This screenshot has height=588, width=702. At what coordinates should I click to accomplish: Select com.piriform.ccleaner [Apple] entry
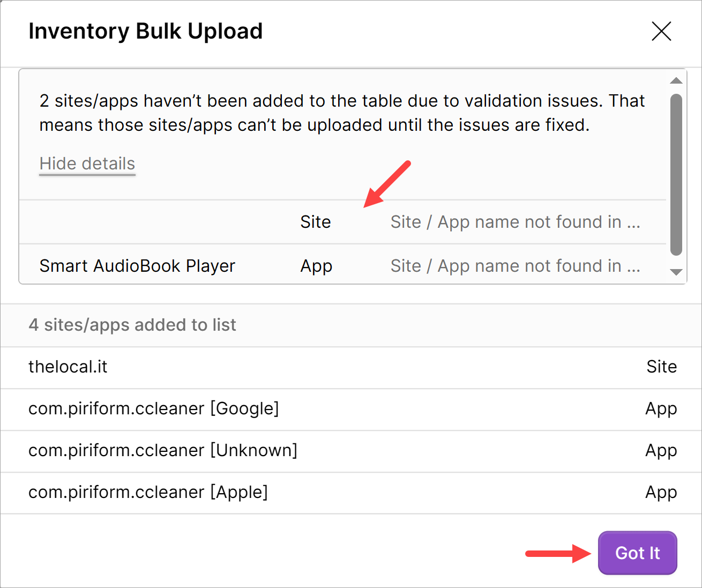click(148, 492)
